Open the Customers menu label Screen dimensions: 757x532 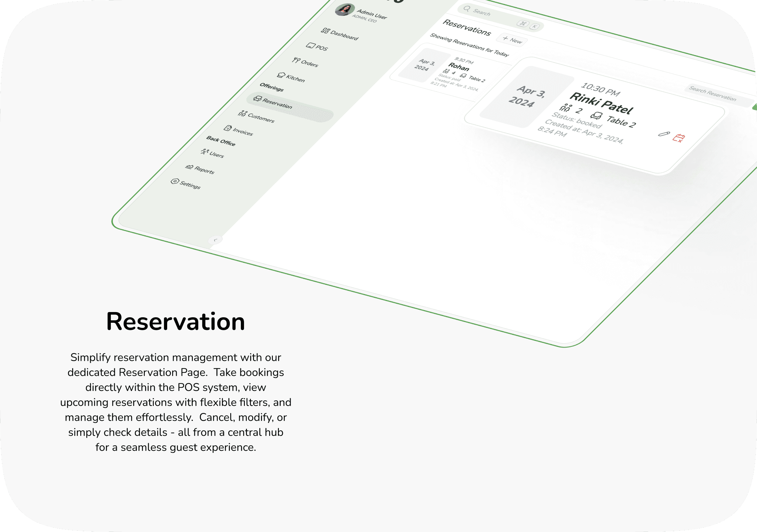point(261,118)
